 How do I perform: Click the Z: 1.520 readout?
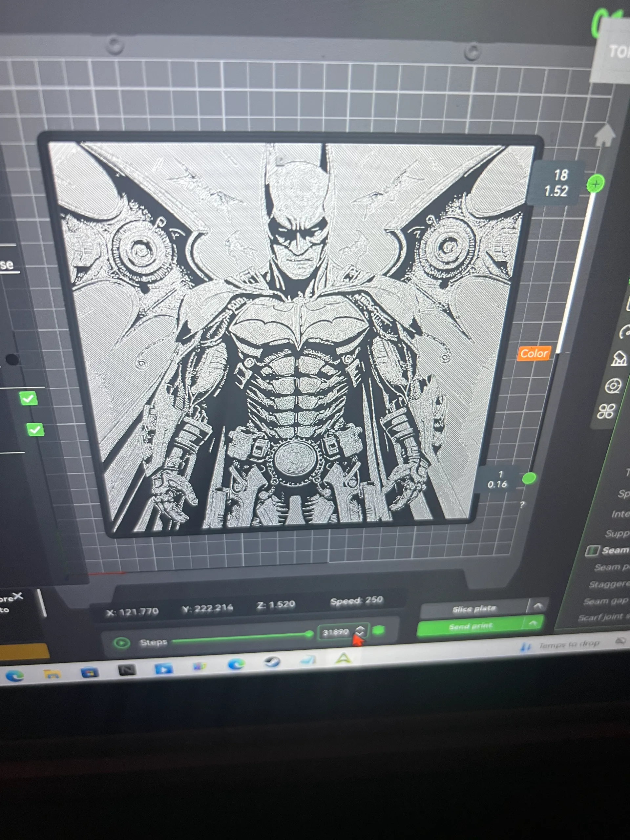(x=276, y=604)
